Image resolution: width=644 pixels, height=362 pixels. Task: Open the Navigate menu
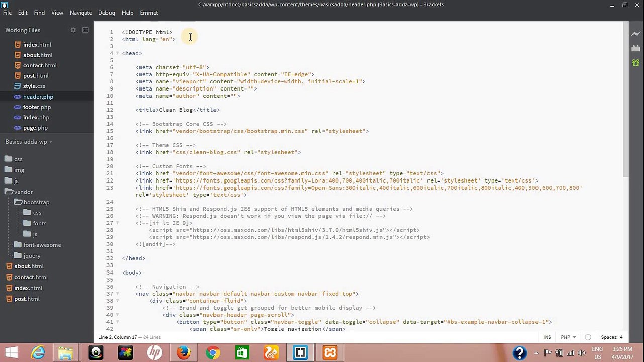pos(81,13)
